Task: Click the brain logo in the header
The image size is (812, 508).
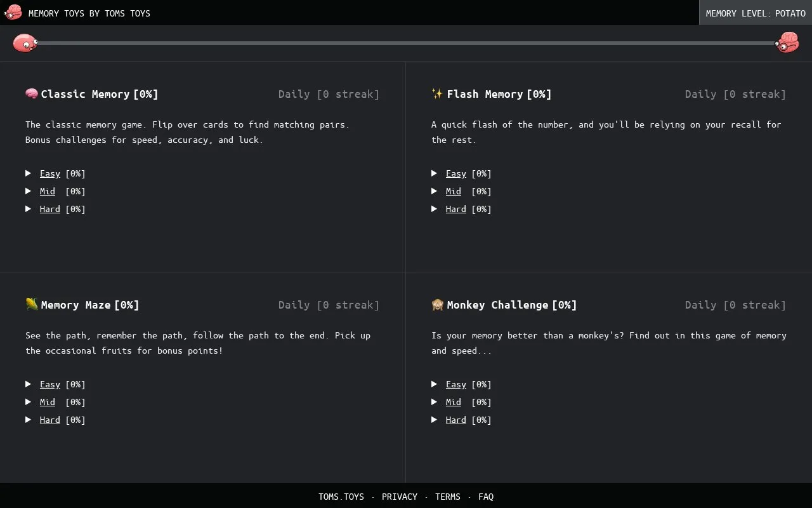Action: pyautogui.click(x=13, y=12)
